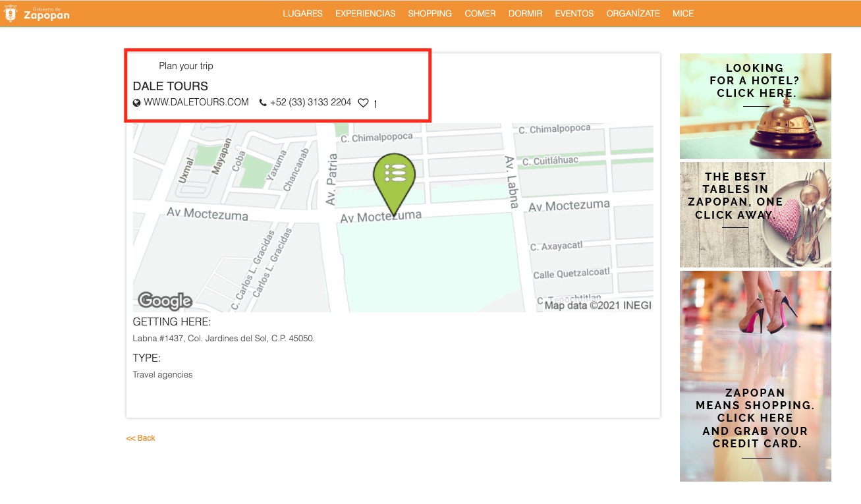Open the ORGANÍZATE menu item
Image resolution: width=861 pixels, height=504 pixels.
pos(632,13)
